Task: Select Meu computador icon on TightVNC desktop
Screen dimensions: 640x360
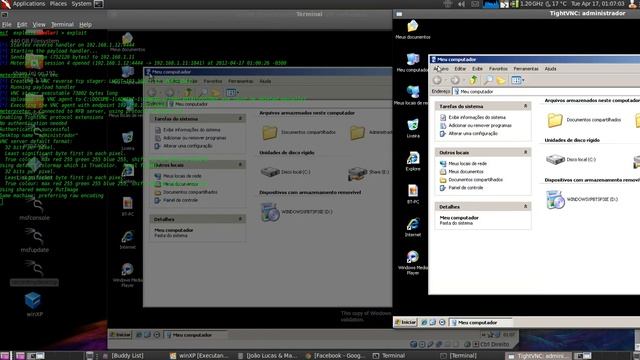Action: point(413,63)
